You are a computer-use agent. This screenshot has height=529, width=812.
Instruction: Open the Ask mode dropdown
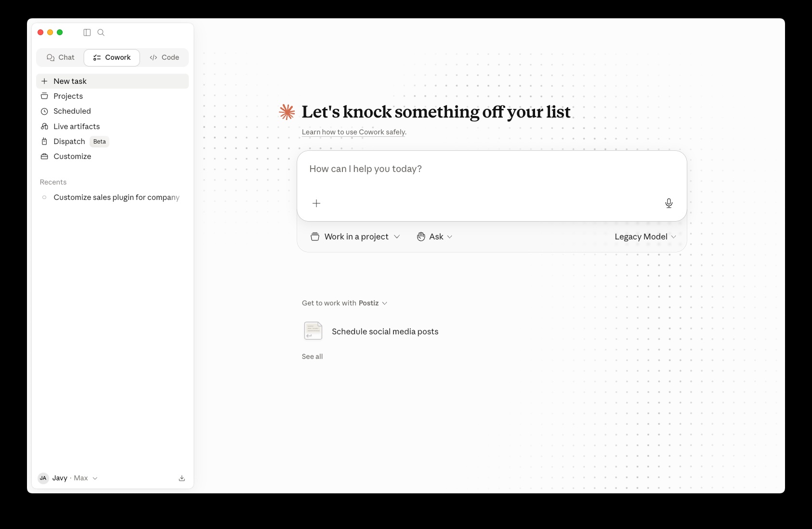pyautogui.click(x=435, y=237)
